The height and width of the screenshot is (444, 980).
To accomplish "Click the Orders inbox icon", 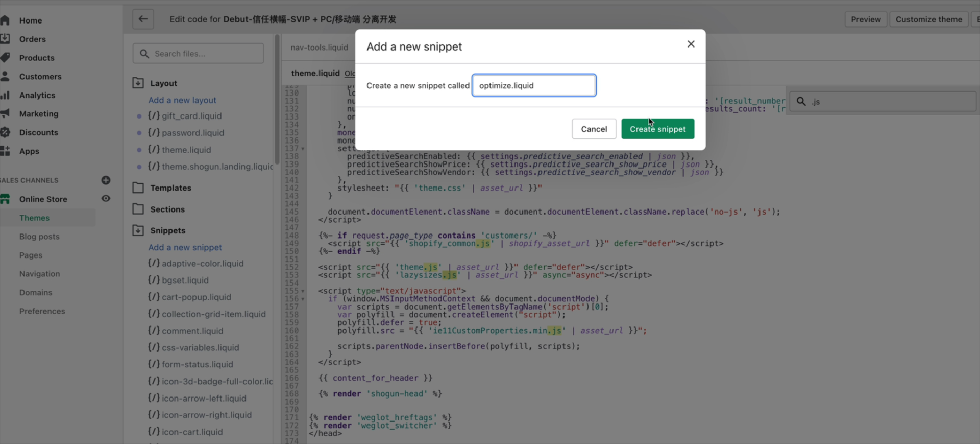I will click(x=5, y=39).
